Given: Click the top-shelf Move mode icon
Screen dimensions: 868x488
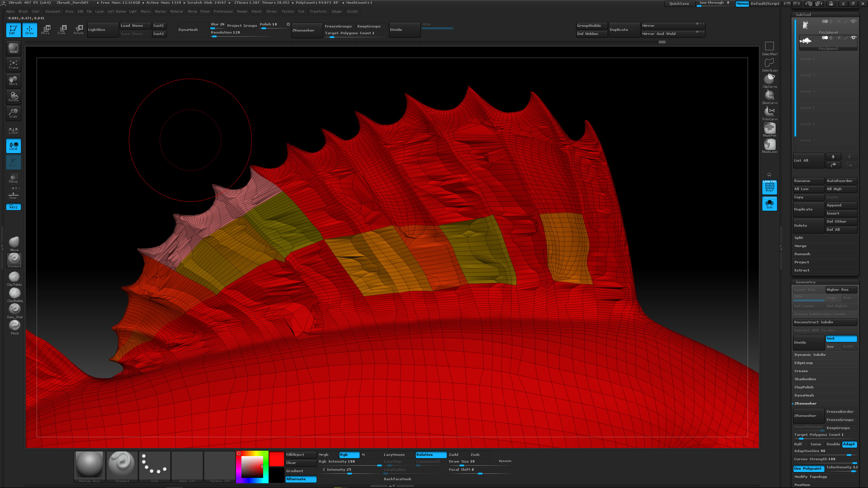Looking at the screenshot, I should [x=45, y=30].
